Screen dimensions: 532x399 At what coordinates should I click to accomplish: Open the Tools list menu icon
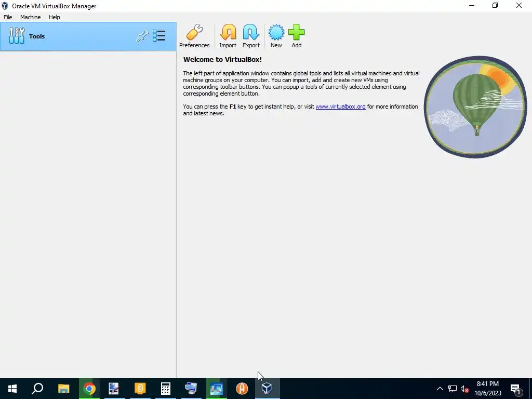[159, 36]
